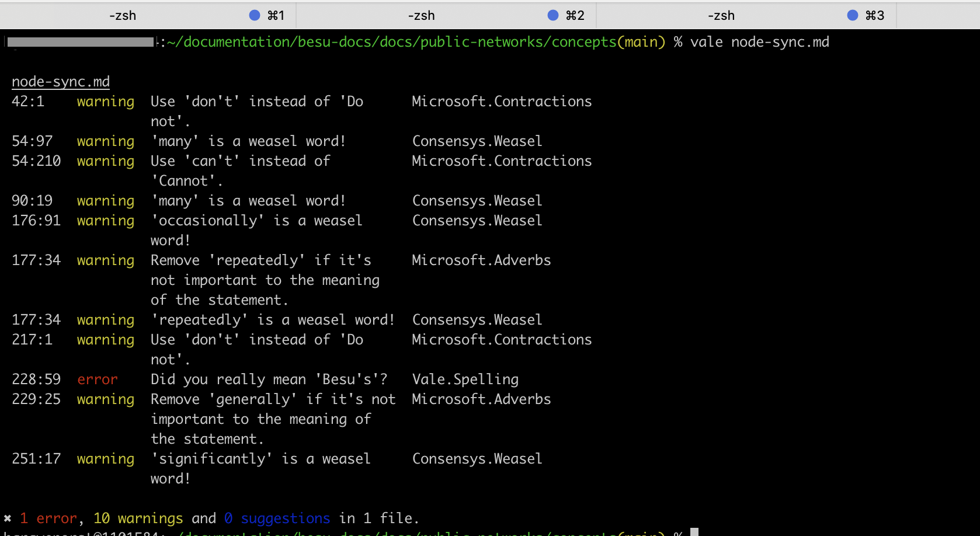Click the blue activity dot beside ⌘2
Image resolution: width=980 pixels, height=536 pixels.
pos(553,16)
